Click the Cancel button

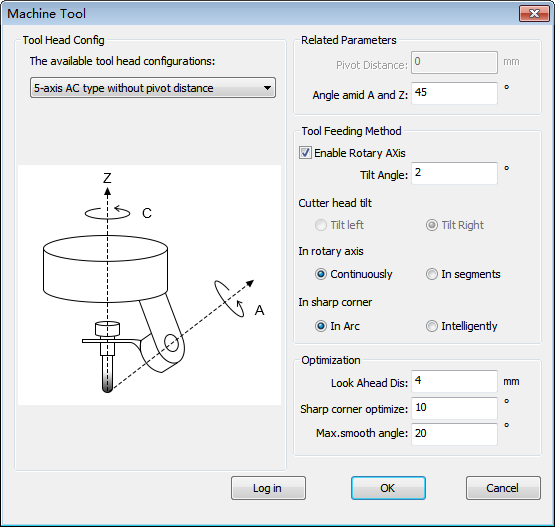pyautogui.click(x=503, y=488)
